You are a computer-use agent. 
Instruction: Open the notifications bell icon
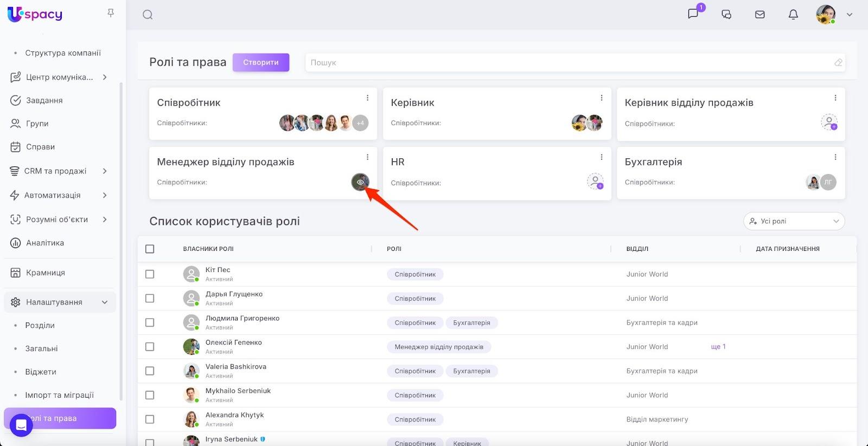coord(793,15)
